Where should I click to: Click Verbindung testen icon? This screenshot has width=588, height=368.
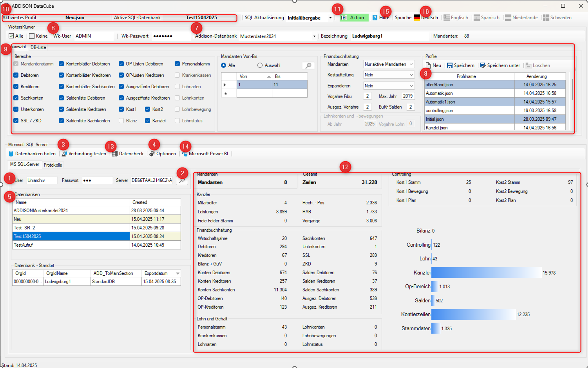pyautogui.click(x=64, y=153)
